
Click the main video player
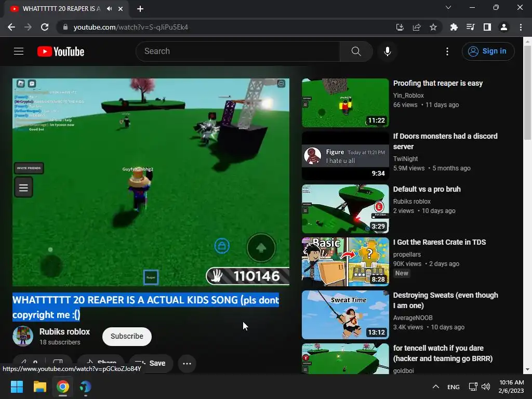pos(151,182)
